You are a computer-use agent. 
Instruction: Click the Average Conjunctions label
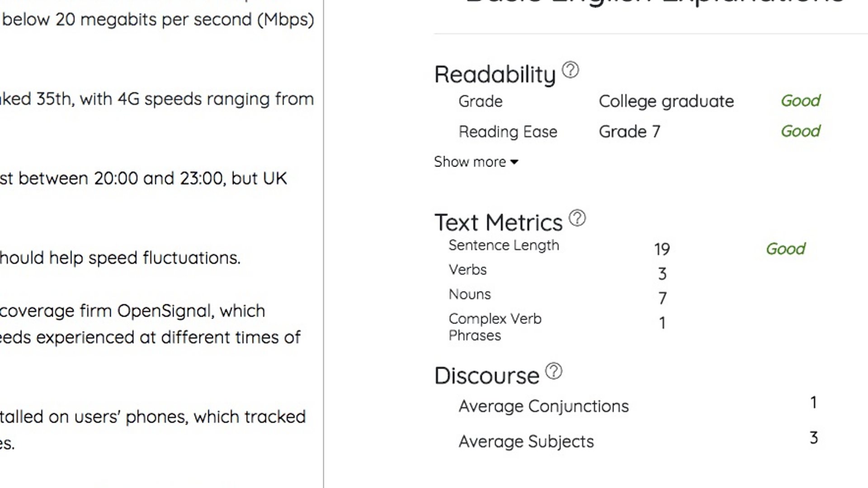coord(543,406)
